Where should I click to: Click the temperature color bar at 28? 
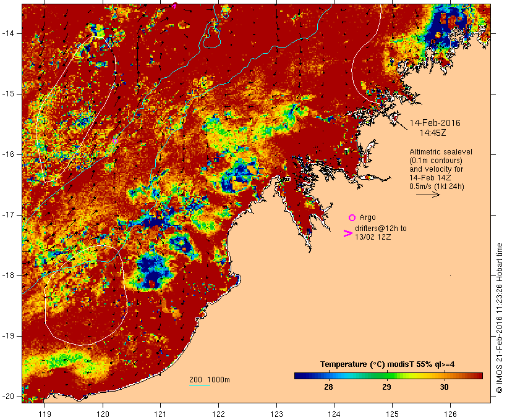tap(328, 376)
